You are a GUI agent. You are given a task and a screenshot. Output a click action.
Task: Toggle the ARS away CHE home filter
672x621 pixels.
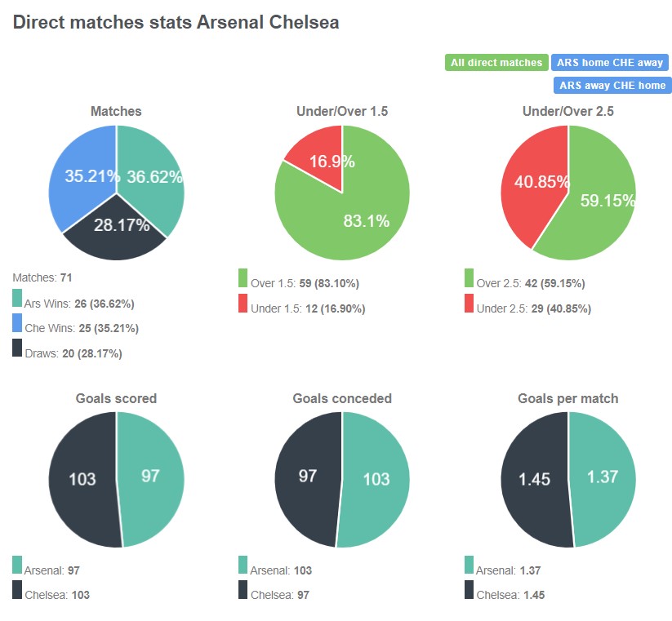(x=611, y=85)
